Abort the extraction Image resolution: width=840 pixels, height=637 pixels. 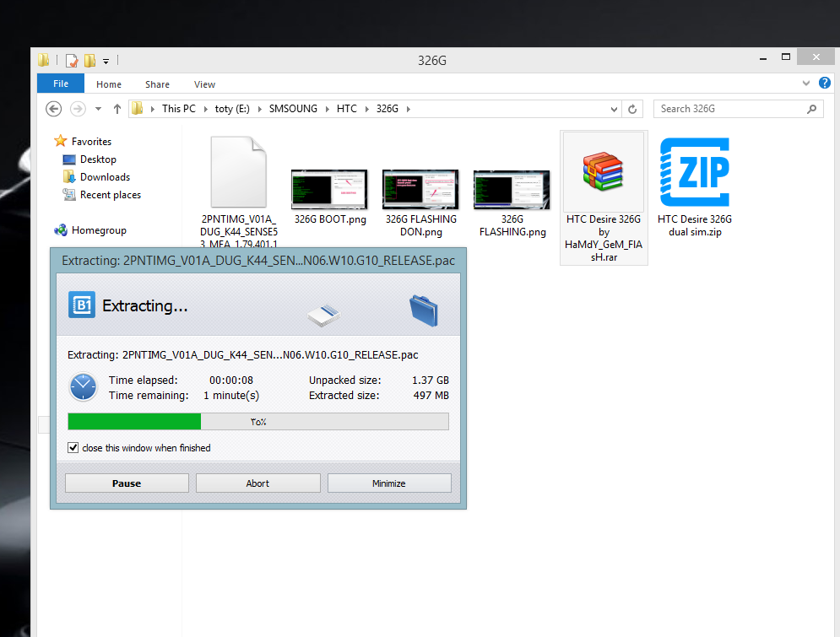257,483
